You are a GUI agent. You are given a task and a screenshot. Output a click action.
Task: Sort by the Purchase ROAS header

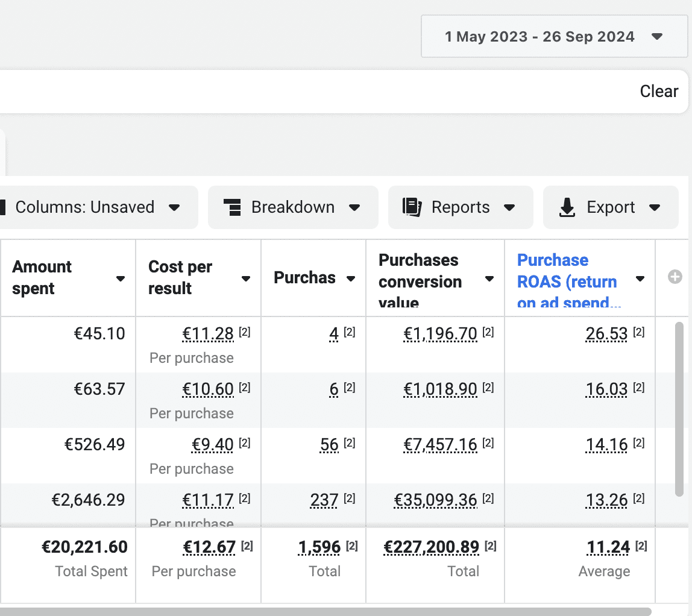568,280
